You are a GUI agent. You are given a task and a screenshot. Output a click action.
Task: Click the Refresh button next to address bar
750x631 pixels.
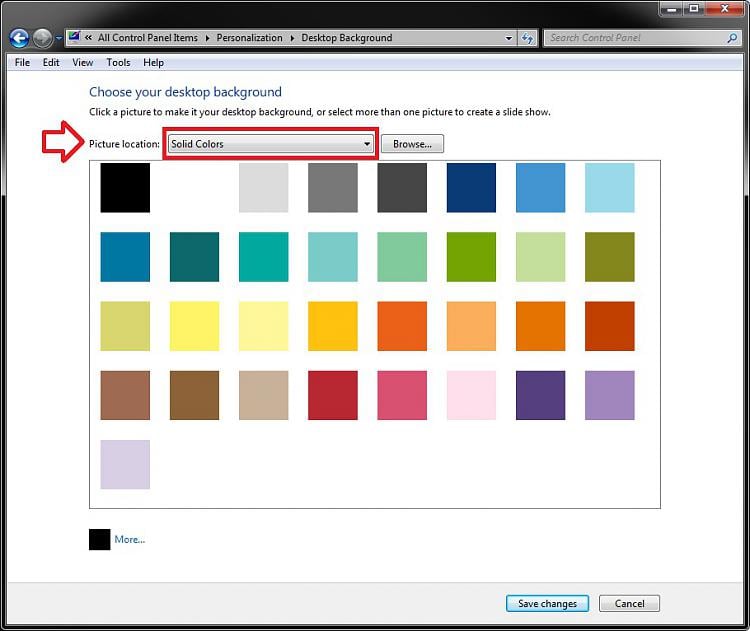(x=528, y=38)
